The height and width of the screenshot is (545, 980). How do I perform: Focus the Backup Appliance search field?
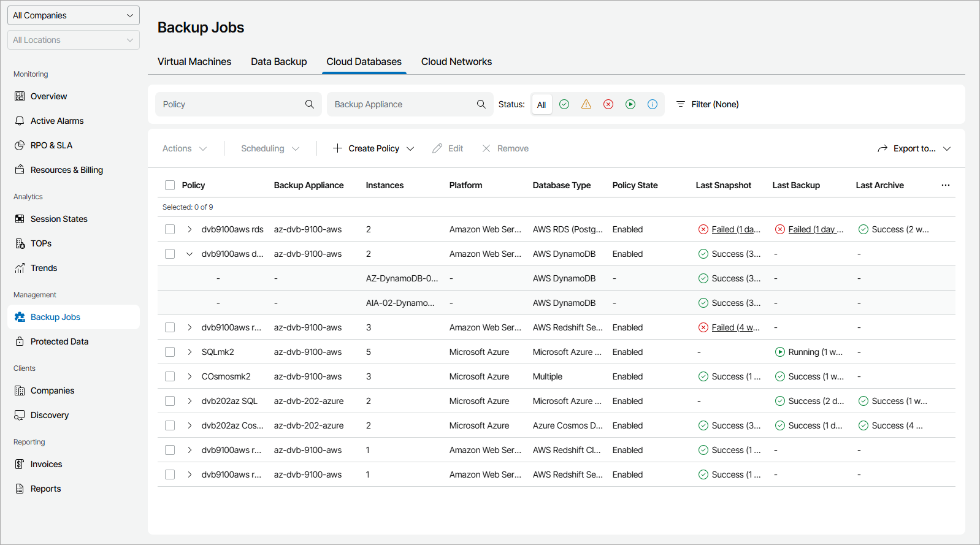tap(402, 104)
